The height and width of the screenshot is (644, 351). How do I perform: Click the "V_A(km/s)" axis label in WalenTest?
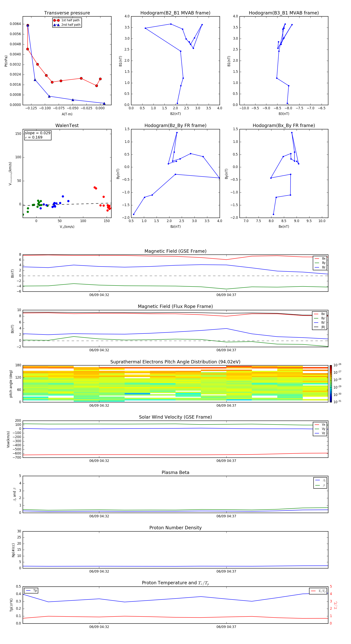tap(67, 227)
